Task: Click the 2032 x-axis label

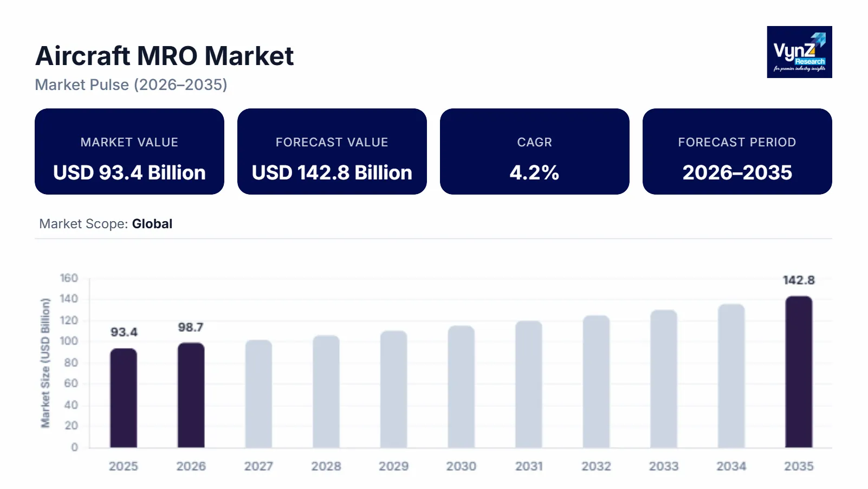Action: coord(596,466)
